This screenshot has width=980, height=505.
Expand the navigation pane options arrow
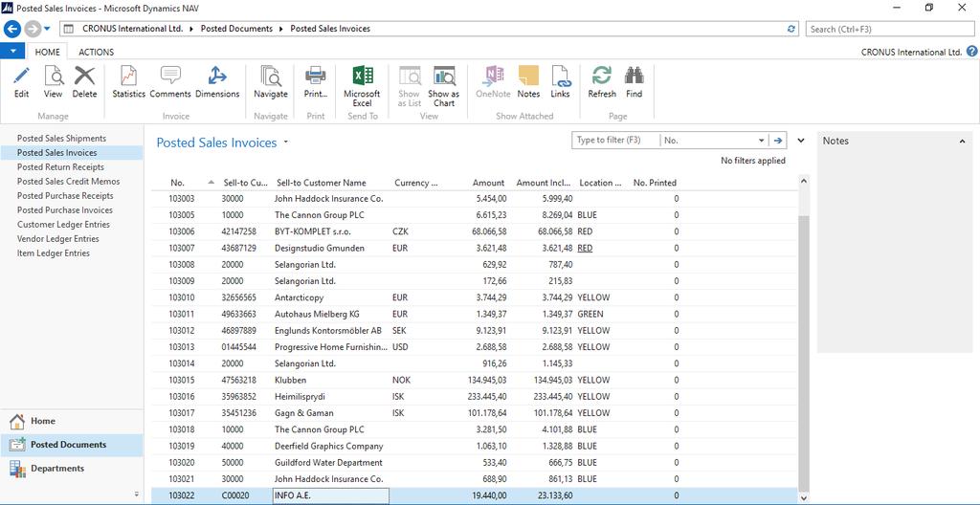point(136,494)
